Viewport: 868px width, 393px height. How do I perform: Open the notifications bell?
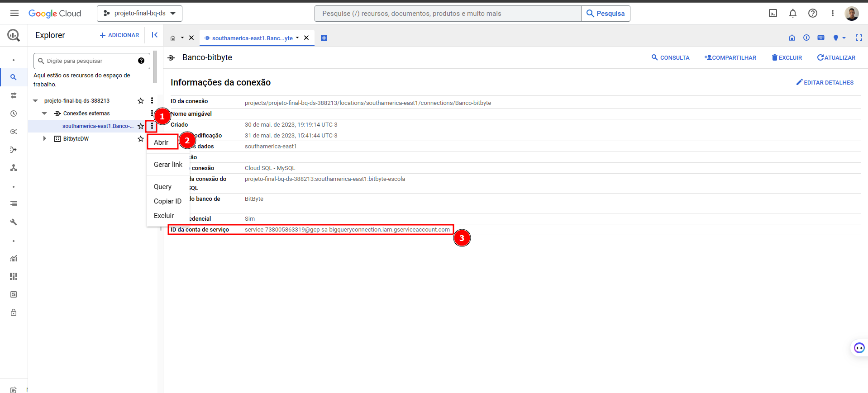[793, 13]
